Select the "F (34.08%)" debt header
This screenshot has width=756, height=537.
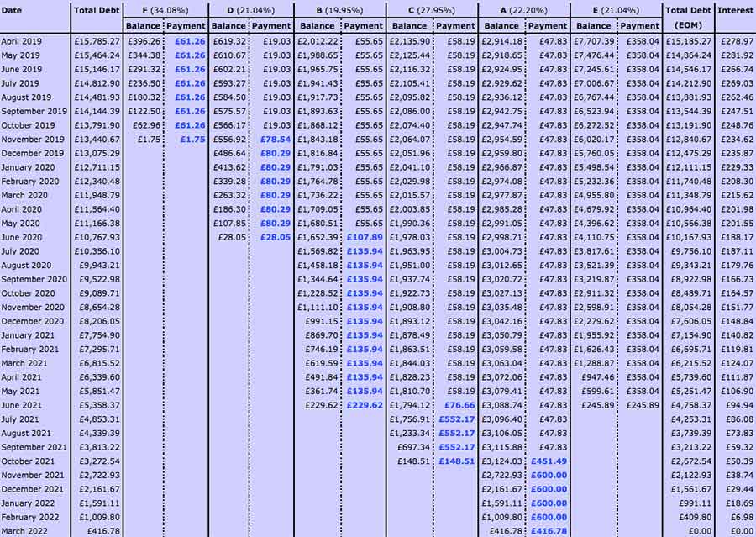tap(165, 10)
